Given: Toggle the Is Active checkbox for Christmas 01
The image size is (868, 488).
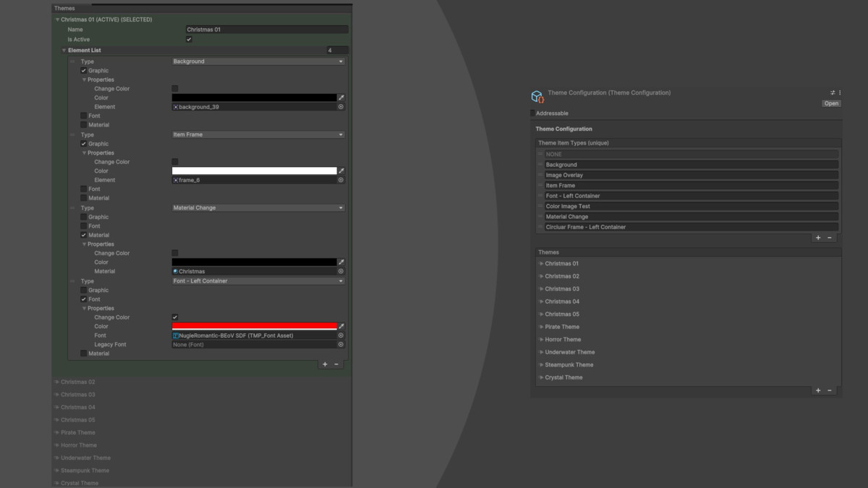Looking at the screenshot, I should (x=188, y=39).
